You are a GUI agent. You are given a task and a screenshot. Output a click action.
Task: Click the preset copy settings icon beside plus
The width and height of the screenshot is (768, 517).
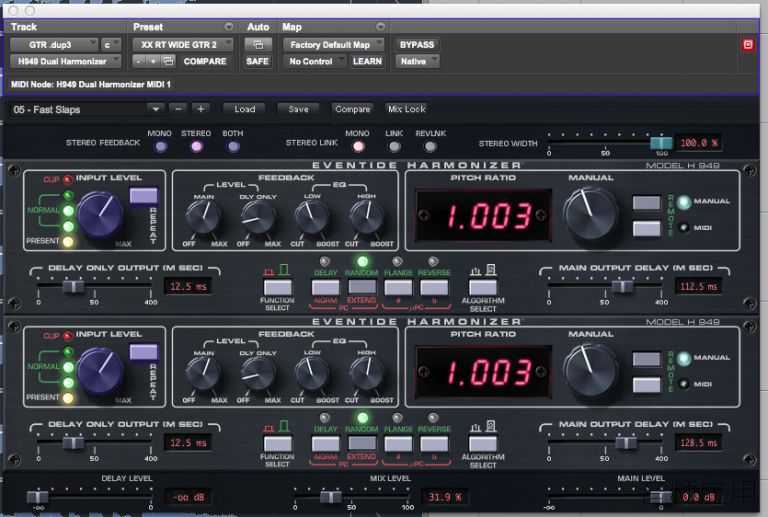(168, 61)
